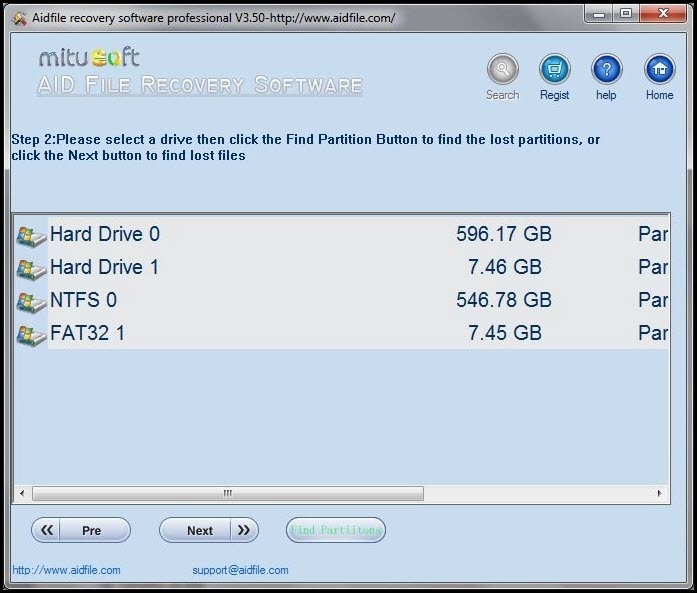Select the Hard Drive 0 row
The height and width of the screenshot is (593, 697).
[x=341, y=234]
